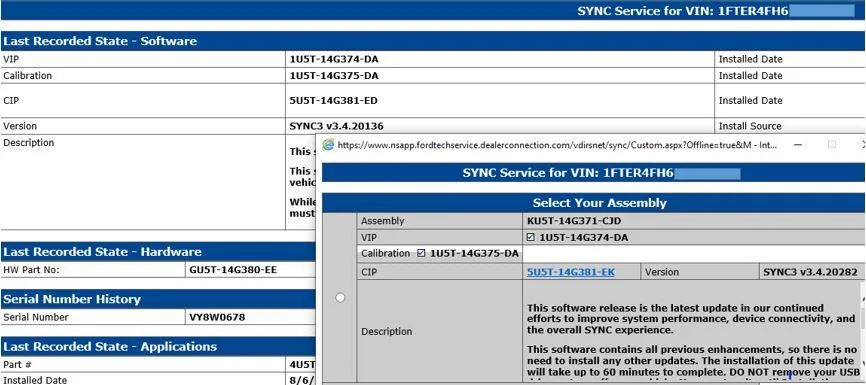Click the Assembly label in popup
This screenshot has height=385, width=866.
click(x=382, y=221)
